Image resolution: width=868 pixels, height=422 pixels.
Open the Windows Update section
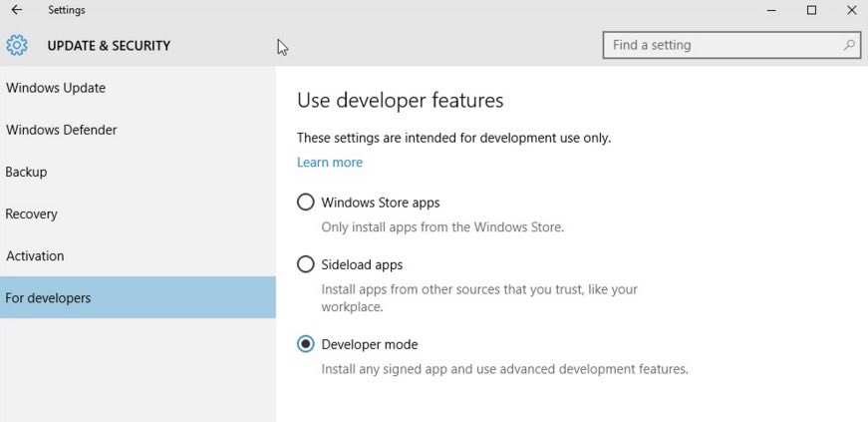coord(56,88)
